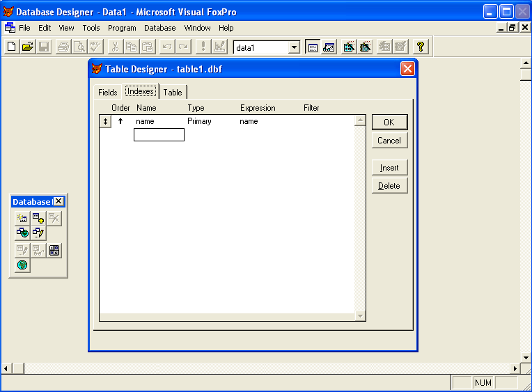Restore the inner Database Designer window
This screenshot has width=532, height=392.
513,27
